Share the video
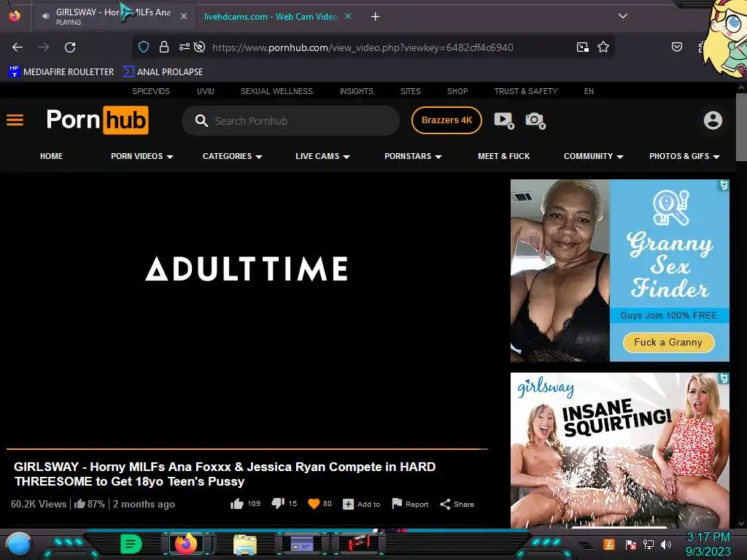Image resolution: width=747 pixels, height=560 pixels. pos(457,505)
